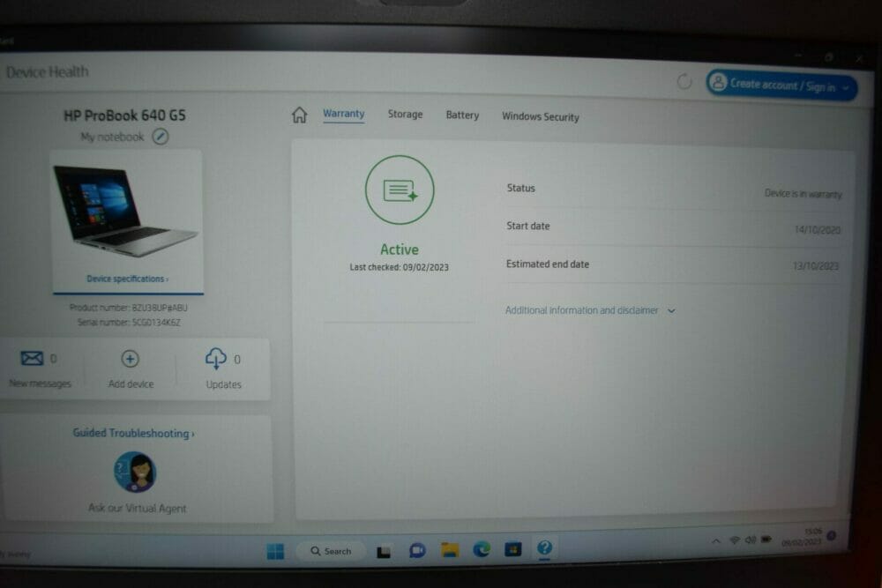Click the Product number text
Viewport: 882px width, 588px height.
128,308
